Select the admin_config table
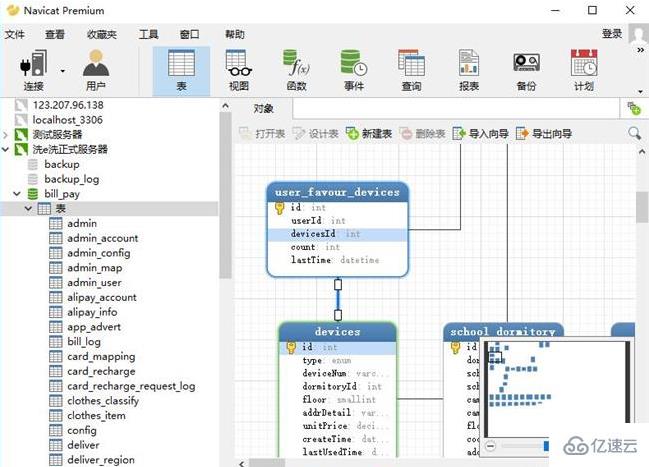Screen dimensions: 649x467 pyautogui.click(x=99, y=253)
